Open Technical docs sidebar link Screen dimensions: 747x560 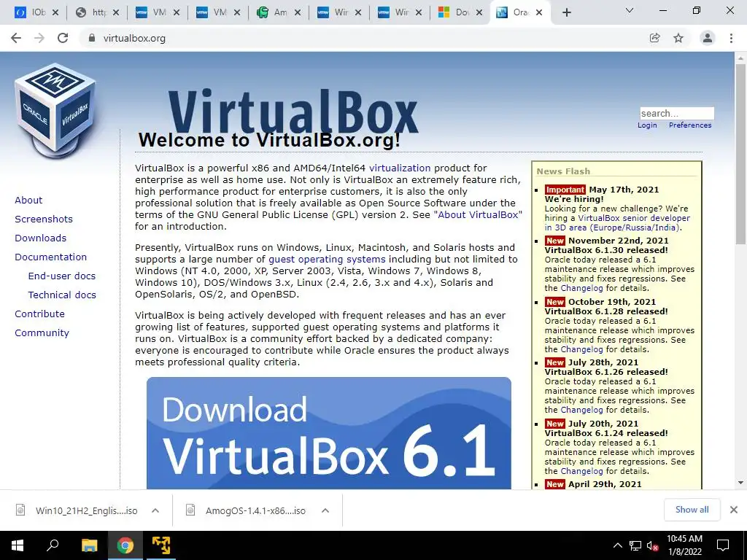(62, 295)
